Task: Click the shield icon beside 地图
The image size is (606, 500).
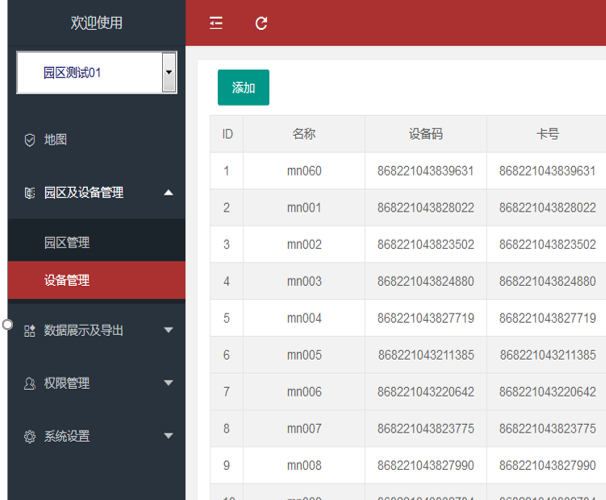Action: pos(29,140)
